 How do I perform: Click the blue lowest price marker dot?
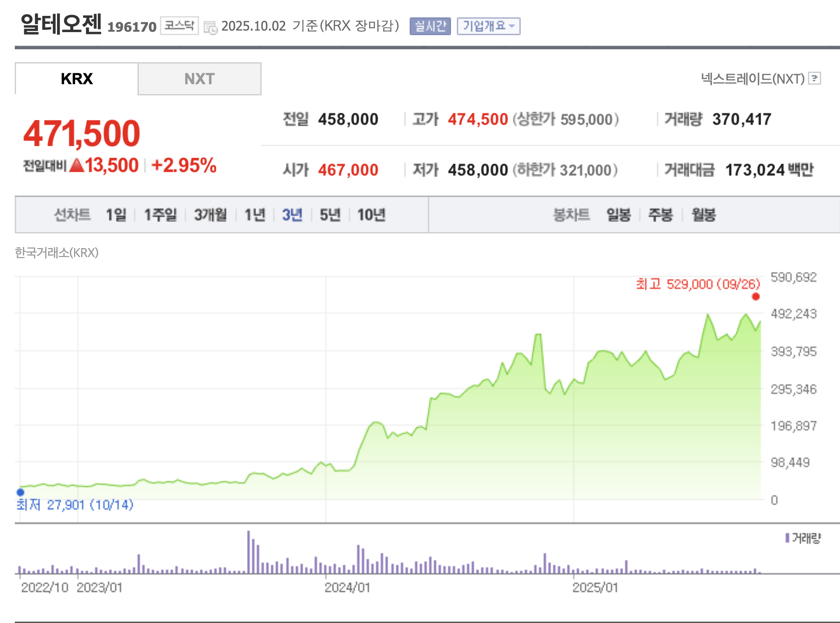20,492
